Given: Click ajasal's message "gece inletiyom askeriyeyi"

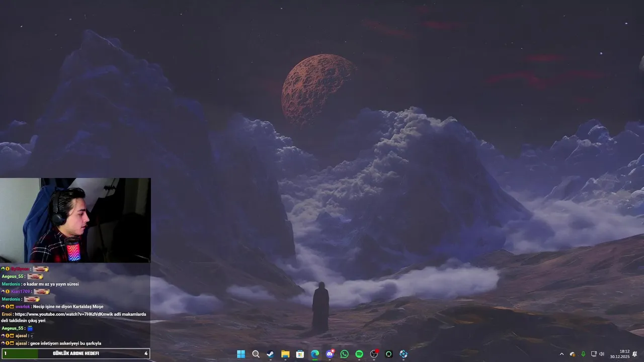Looking at the screenshot, I should pyautogui.click(x=65, y=343).
